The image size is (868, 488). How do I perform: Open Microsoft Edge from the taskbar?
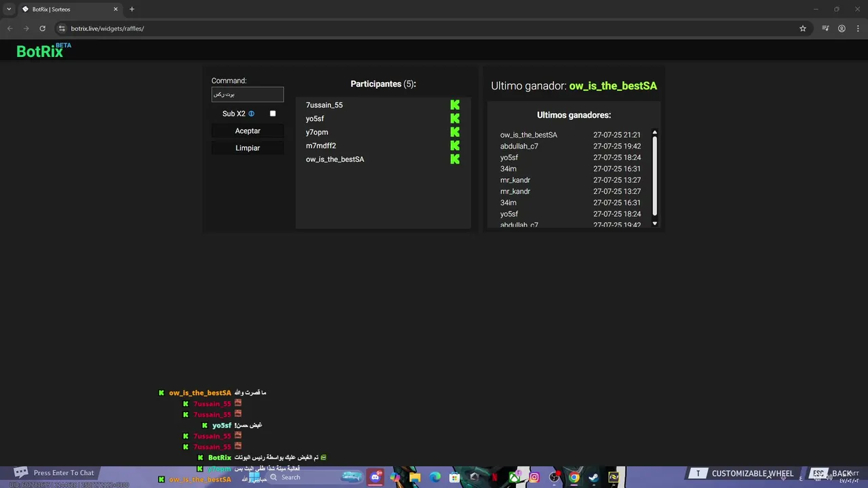click(x=435, y=477)
